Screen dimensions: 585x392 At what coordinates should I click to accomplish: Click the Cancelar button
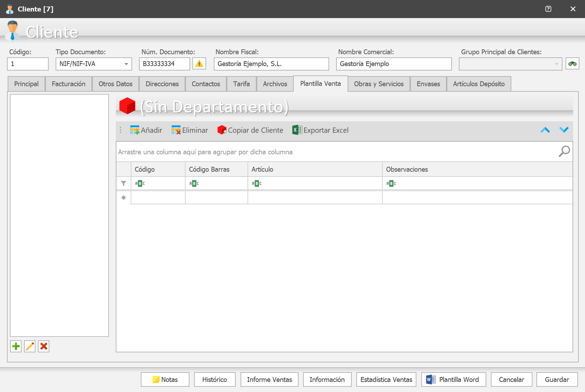click(511, 379)
